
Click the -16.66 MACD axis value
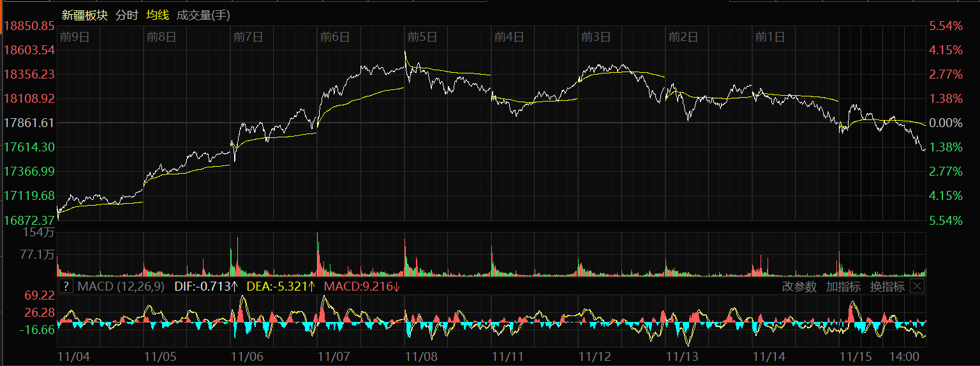point(37,330)
